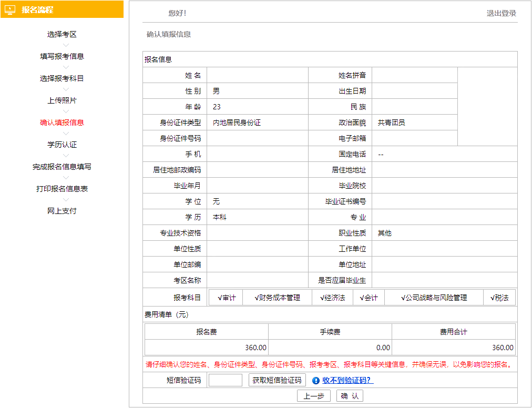
Task: Click the monitor icon beside 报名流程 header
Action: pos(11,9)
